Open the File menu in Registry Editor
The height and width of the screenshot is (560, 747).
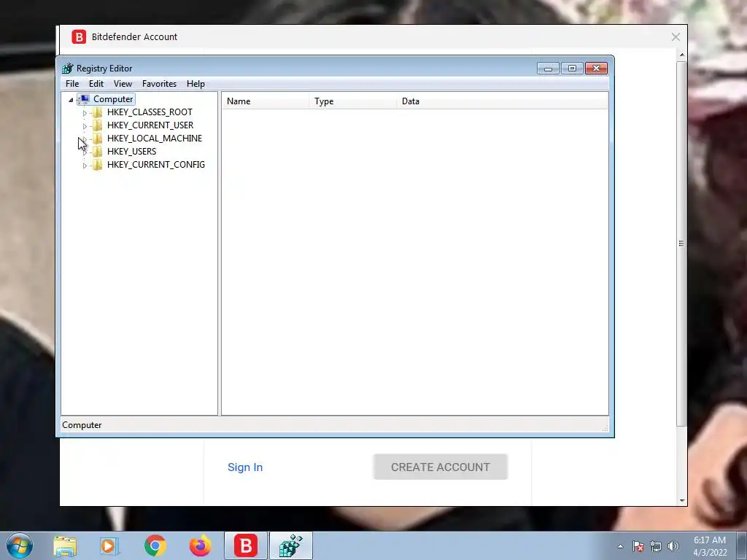click(x=72, y=84)
